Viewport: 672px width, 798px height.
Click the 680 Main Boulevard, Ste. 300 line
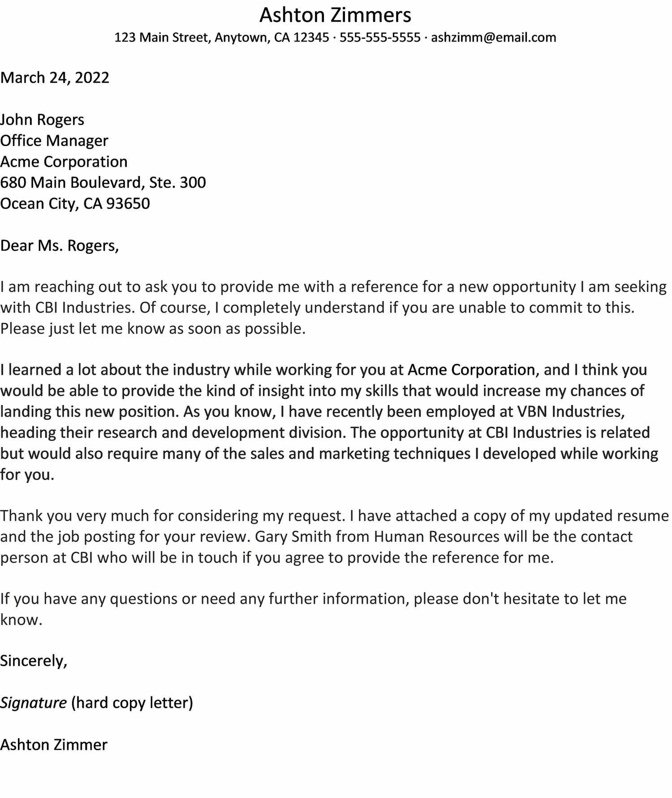103,182
